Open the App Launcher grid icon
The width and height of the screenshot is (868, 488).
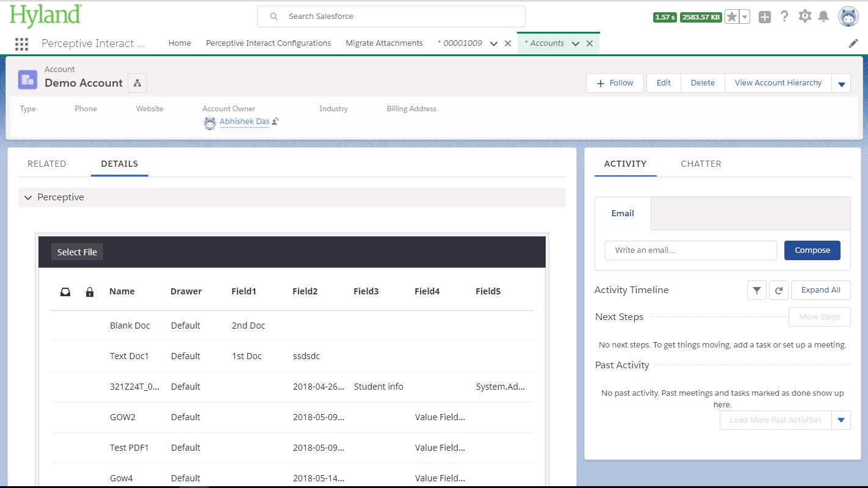tap(21, 43)
